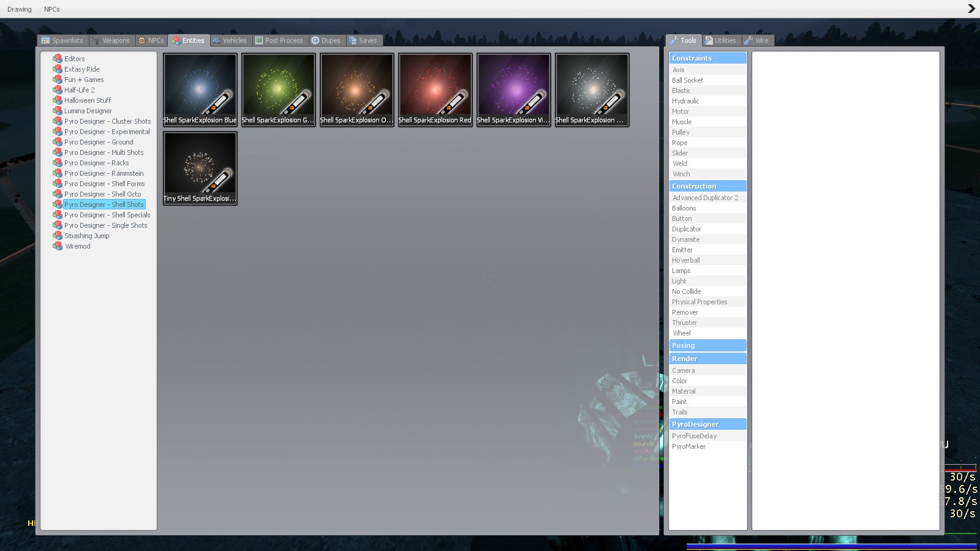Expand the Posing tool category
Screen dimensions: 980x551
(707, 345)
